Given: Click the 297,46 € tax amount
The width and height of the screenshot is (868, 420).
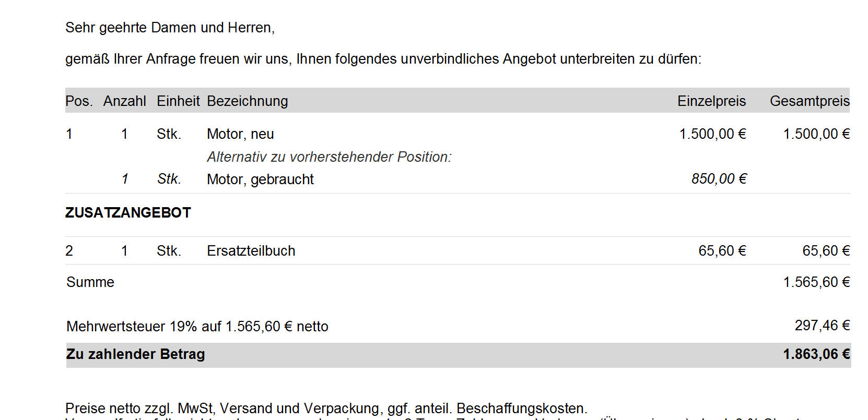Looking at the screenshot, I should (x=822, y=326).
